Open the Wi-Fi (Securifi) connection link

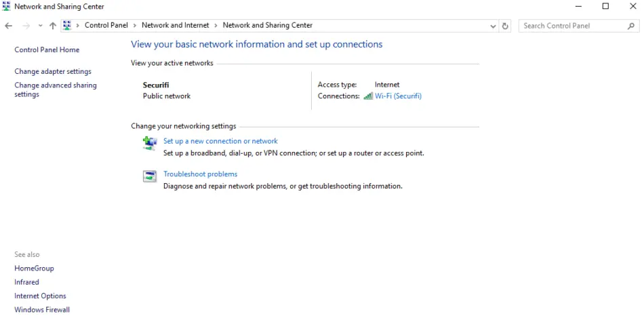pos(398,96)
